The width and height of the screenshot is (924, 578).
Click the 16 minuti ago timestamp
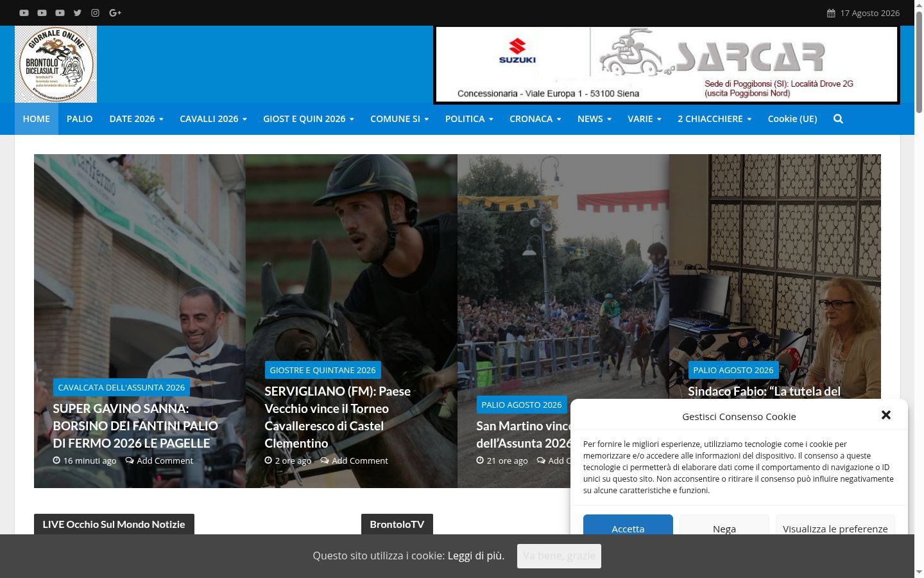coord(90,460)
